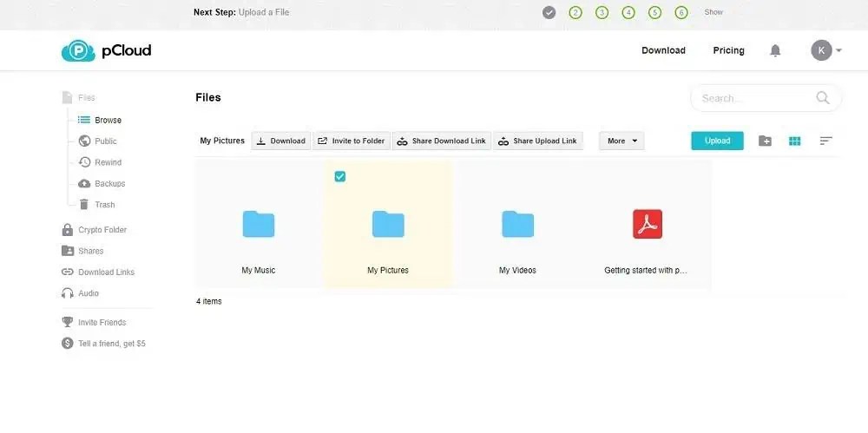The width and height of the screenshot is (868, 433).
Task: Open Invite Friends
Action: (102, 322)
